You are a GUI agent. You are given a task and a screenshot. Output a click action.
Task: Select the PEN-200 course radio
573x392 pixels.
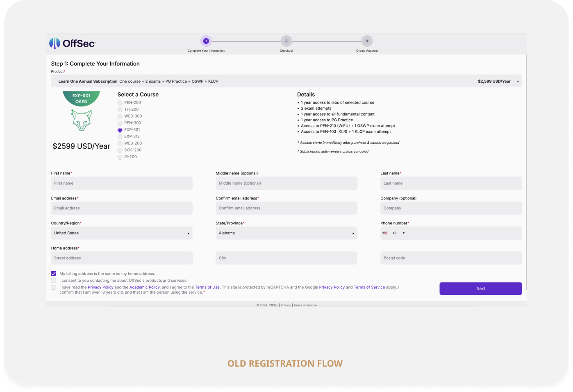[x=120, y=103]
